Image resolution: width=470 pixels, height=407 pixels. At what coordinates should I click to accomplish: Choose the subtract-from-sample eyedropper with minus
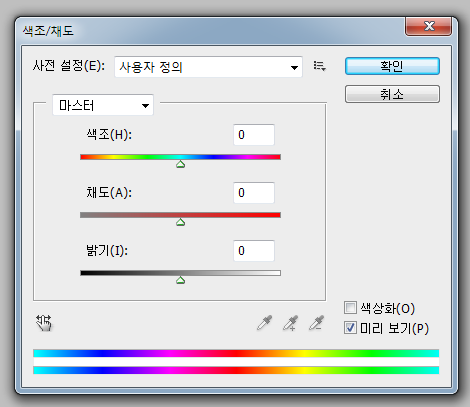tap(316, 323)
